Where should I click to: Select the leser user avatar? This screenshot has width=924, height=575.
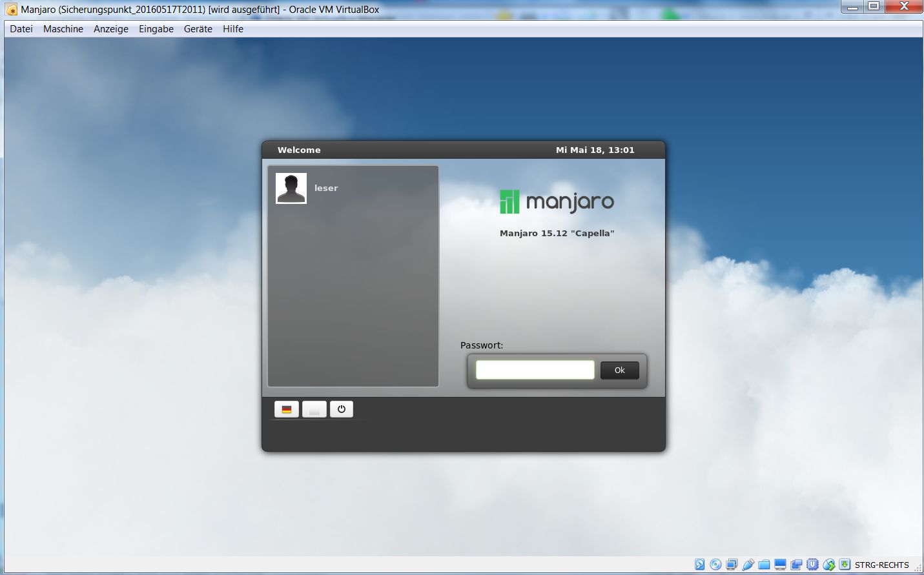coord(291,188)
